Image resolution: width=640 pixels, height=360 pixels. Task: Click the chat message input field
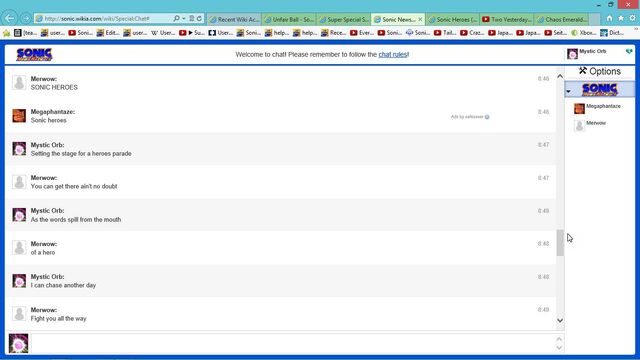point(293,343)
